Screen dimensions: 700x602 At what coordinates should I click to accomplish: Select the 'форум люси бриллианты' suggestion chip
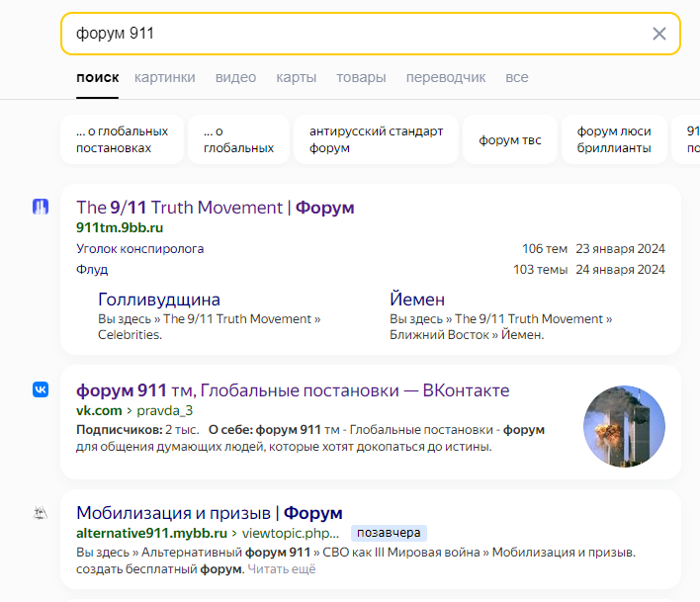(614, 139)
